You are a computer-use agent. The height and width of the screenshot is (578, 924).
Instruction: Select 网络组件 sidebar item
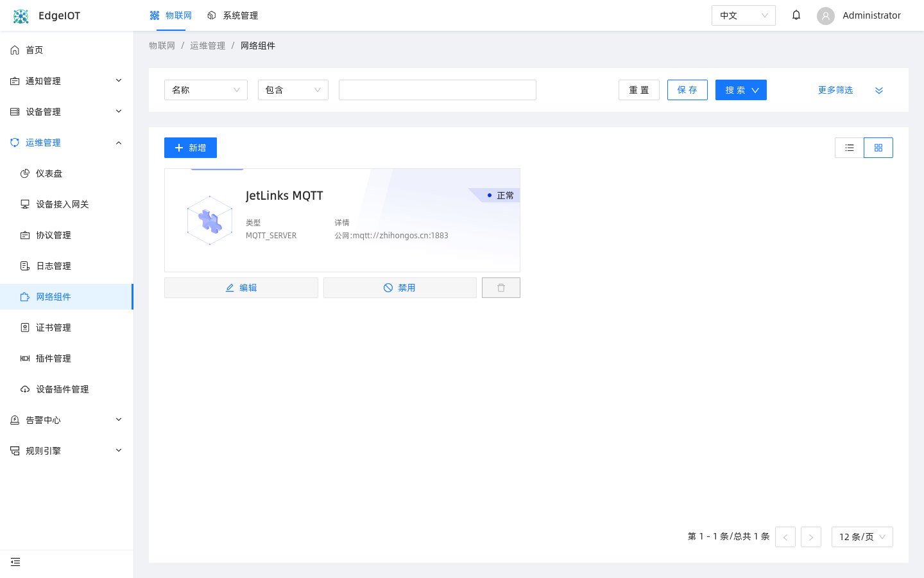67,297
